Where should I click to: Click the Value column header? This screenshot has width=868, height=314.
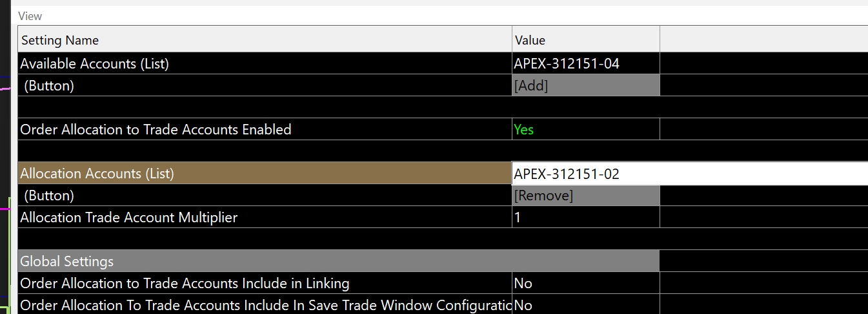coord(586,39)
